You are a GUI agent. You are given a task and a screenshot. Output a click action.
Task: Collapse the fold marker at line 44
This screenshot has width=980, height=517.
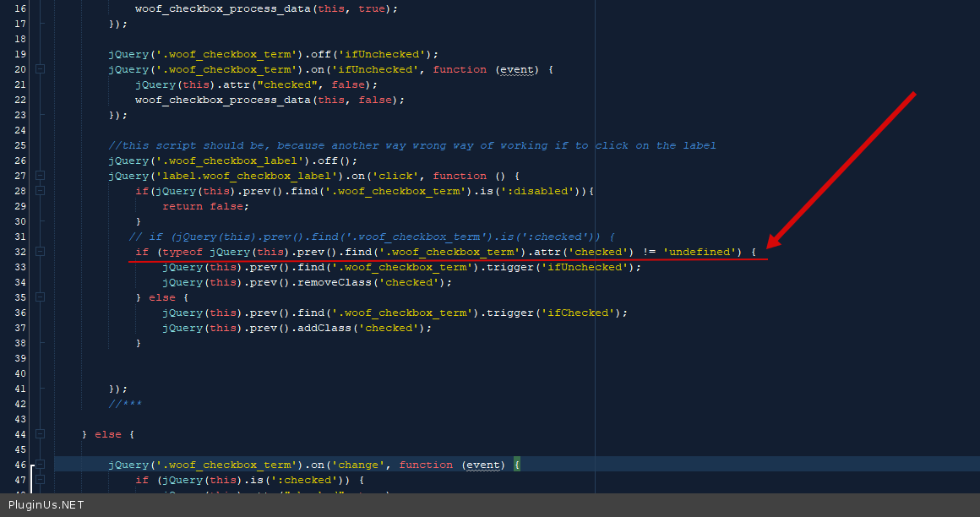coord(40,434)
